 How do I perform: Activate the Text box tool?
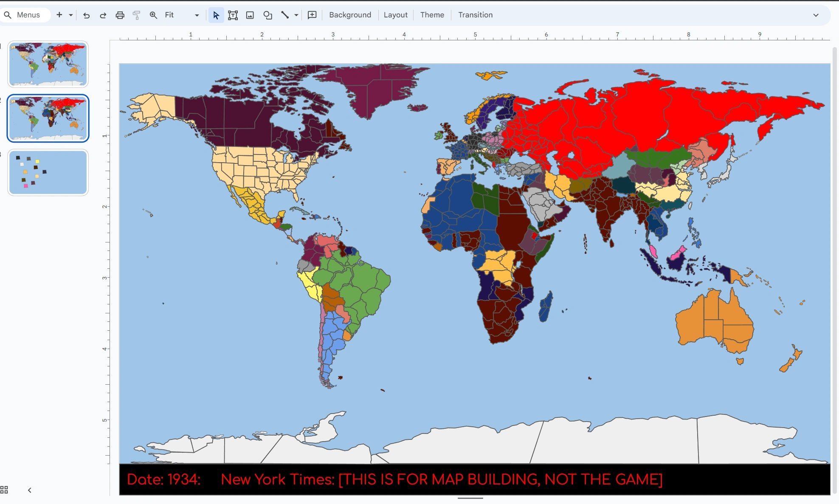233,15
